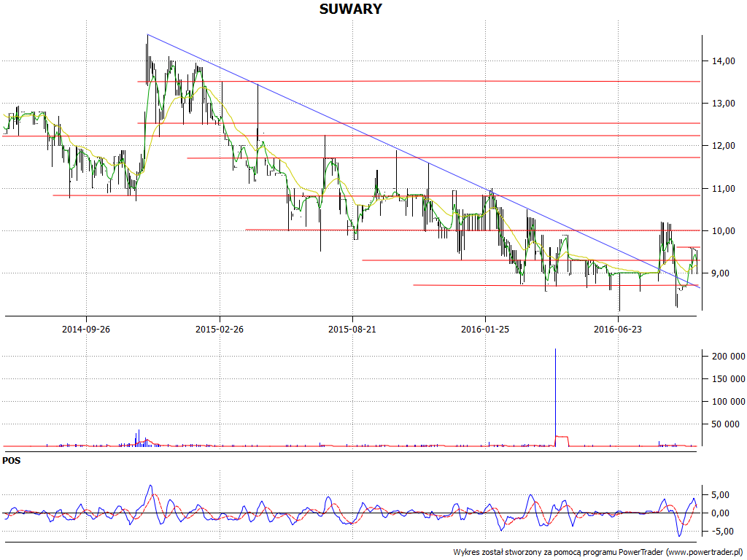Click the 10,00 price axis label
The width and height of the screenshot is (747, 560).
723,231
